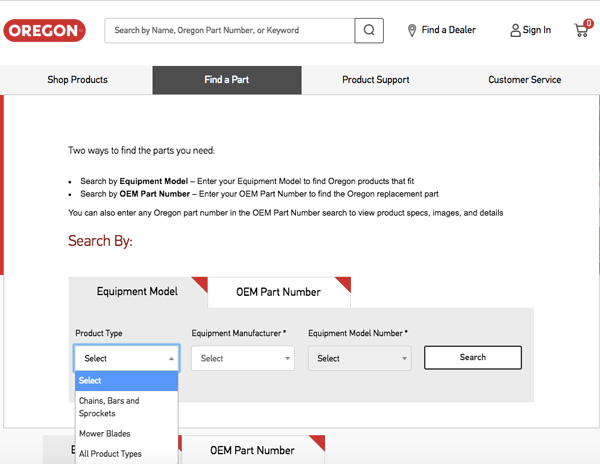Image resolution: width=600 pixels, height=464 pixels.
Task: Click the Find a Dealer location pin
Action: pos(412,31)
